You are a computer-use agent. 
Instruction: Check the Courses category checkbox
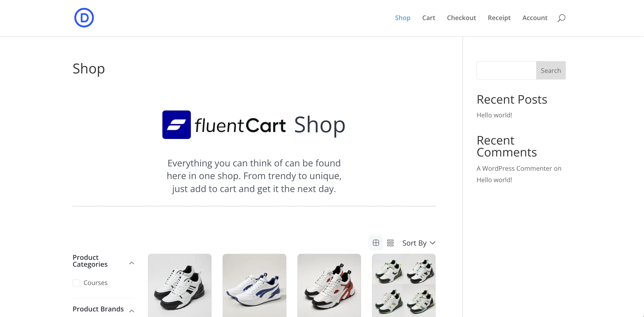point(76,283)
